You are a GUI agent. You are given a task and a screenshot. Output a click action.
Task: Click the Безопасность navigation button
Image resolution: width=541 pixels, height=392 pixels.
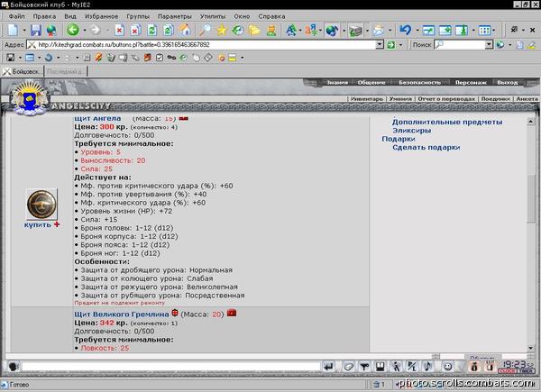[x=419, y=82]
